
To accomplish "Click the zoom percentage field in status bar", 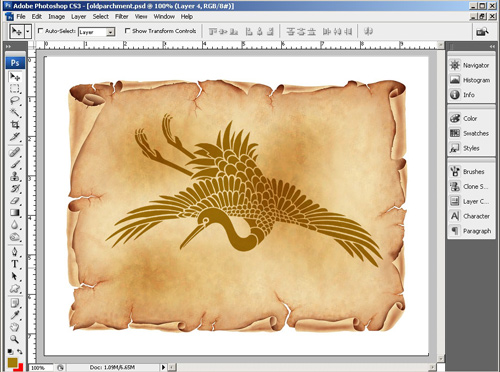I will tap(41, 368).
